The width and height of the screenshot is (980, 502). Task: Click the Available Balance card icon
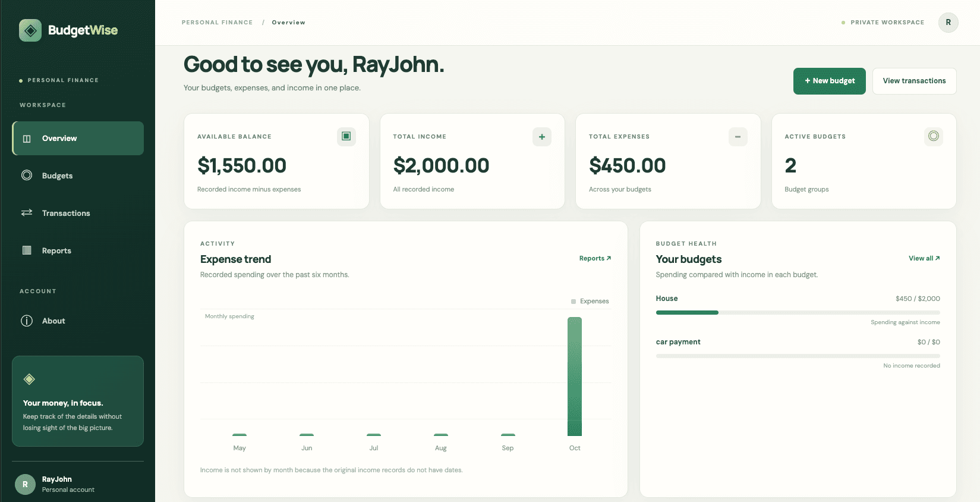point(346,136)
